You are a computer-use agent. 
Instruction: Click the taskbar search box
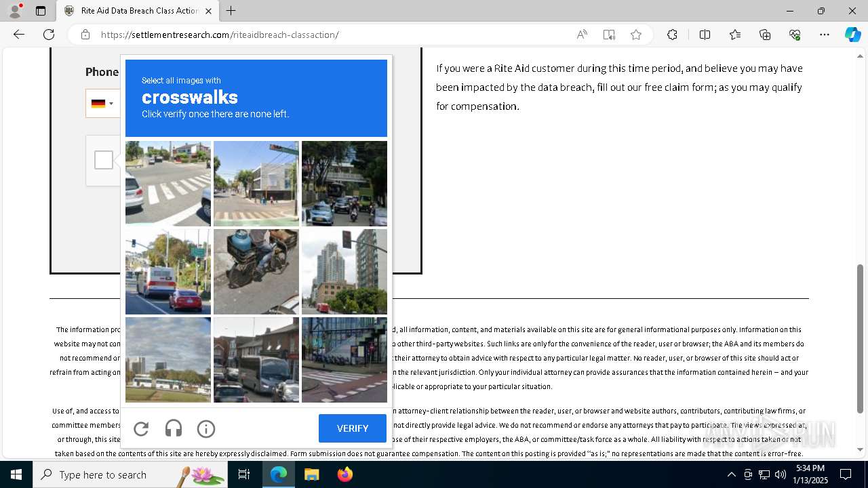point(130,474)
